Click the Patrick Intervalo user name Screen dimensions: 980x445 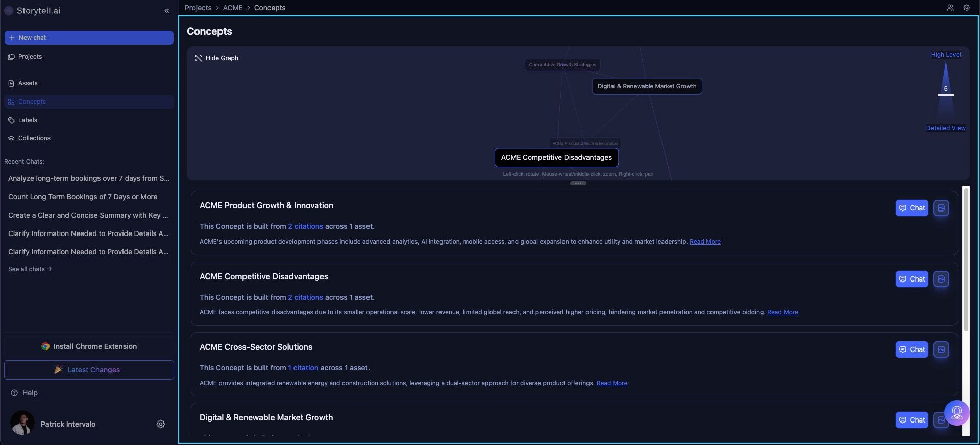point(68,424)
